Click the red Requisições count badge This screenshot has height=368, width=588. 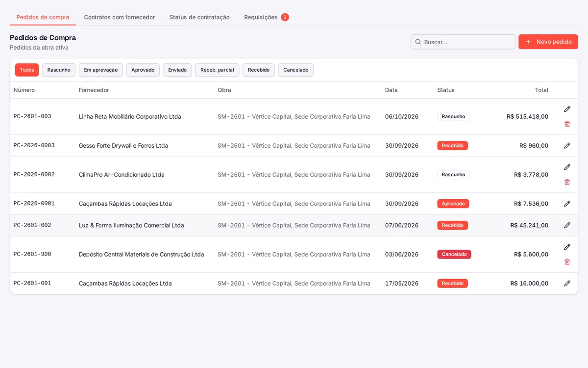[285, 17]
